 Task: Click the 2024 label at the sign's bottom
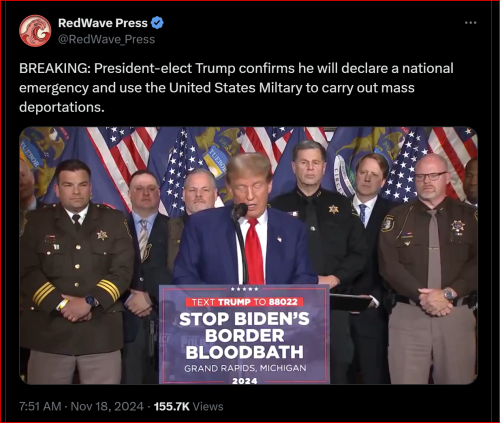(x=245, y=381)
